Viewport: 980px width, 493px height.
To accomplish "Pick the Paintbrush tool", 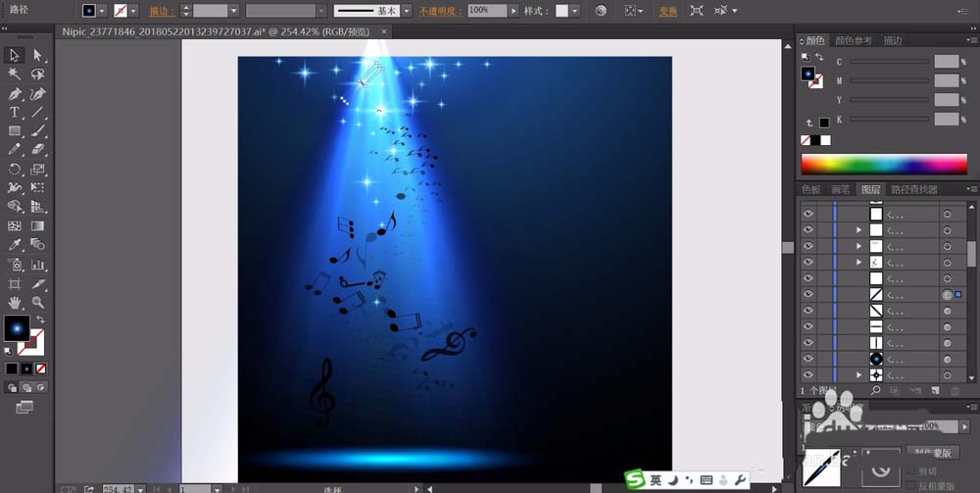I will pos(37,131).
